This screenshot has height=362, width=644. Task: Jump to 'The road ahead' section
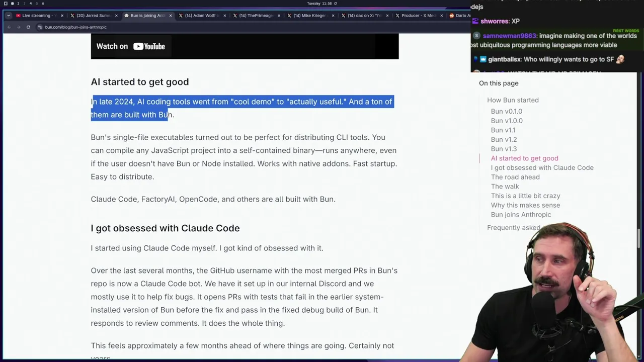click(x=515, y=177)
